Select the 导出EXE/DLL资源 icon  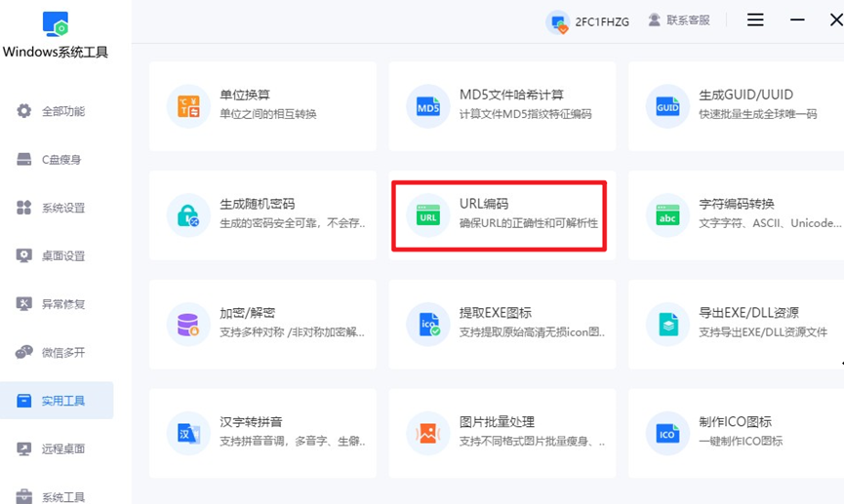[x=667, y=325]
